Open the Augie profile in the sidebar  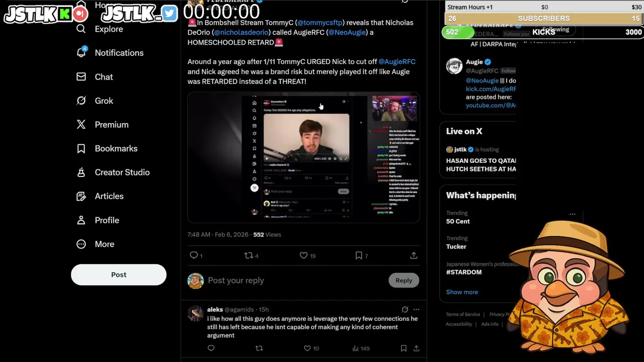click(474, 62)
